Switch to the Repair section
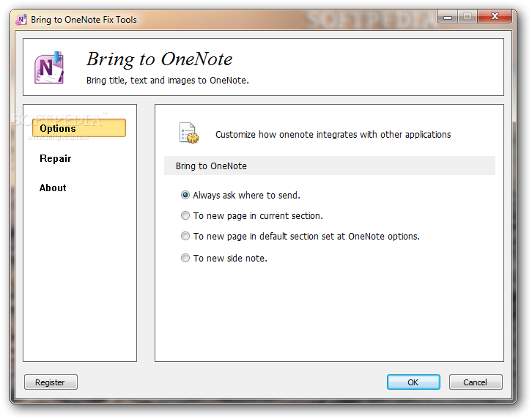The height and width of the screenshot is (419, 532). click(x=55, y=158)
